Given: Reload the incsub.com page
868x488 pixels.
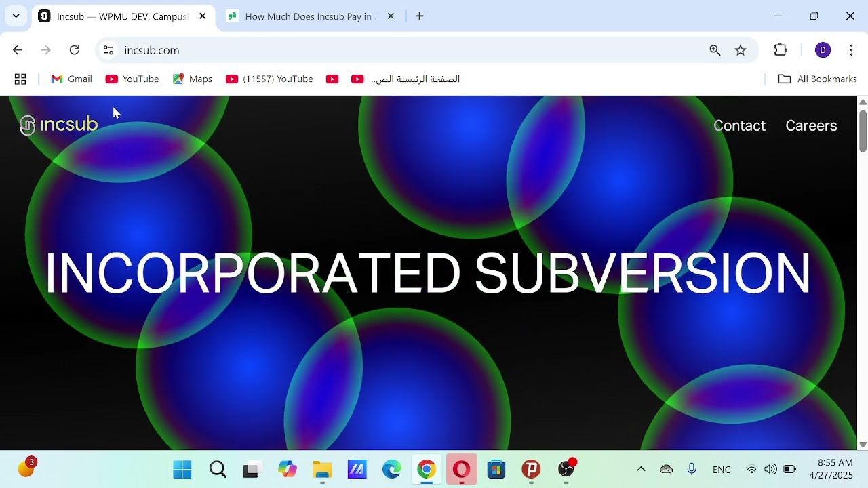Looking at the screenshot, I should 75,50.
